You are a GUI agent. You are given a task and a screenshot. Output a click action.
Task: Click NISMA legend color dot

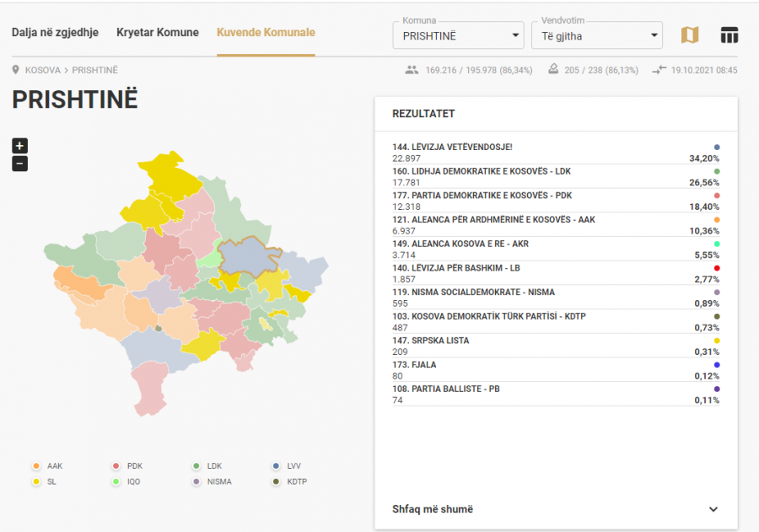[196, 481]
